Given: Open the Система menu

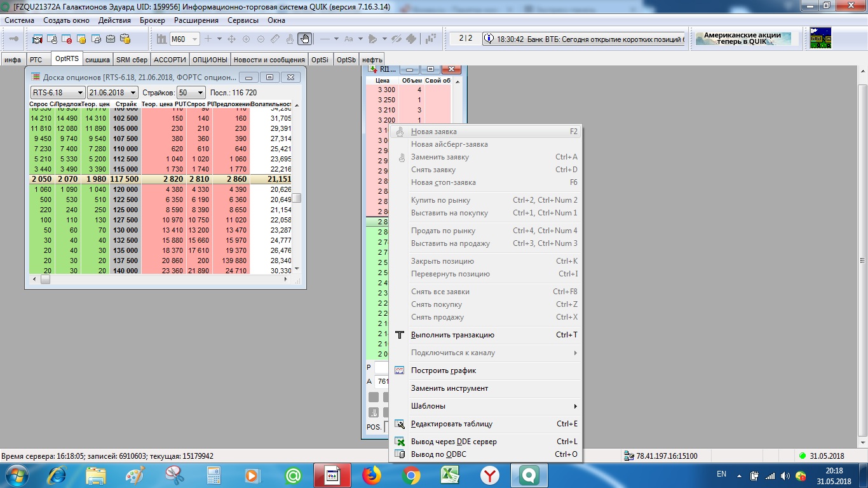Looking at the screenshot, I should [20, 20].
